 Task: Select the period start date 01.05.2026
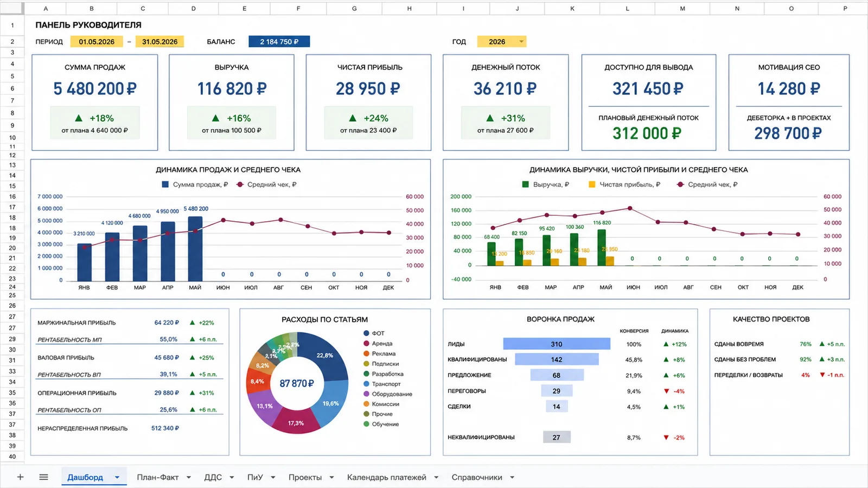pos(97,42)
